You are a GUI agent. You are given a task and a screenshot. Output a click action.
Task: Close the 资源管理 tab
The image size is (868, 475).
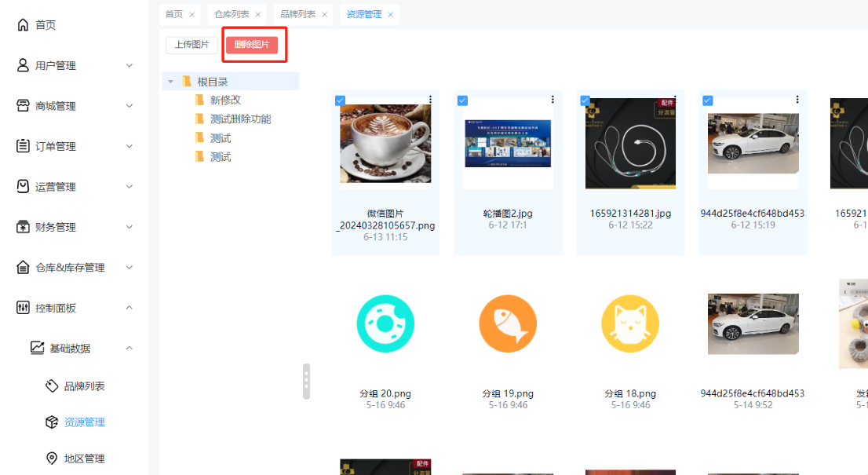click(390, 15)
